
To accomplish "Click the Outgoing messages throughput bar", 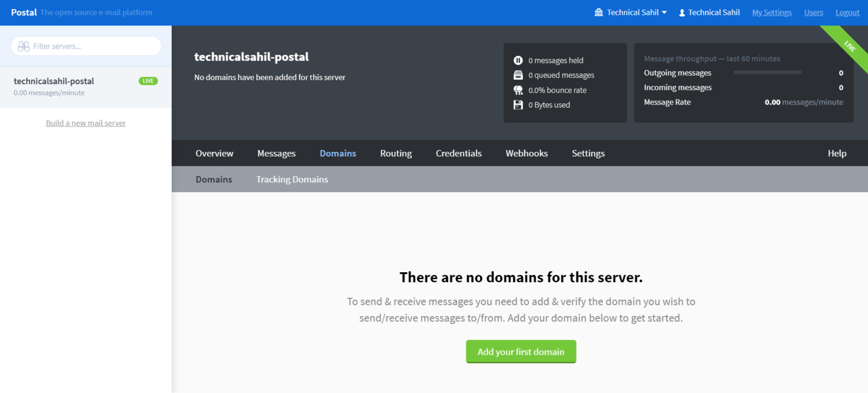I will tap(767, 72).
